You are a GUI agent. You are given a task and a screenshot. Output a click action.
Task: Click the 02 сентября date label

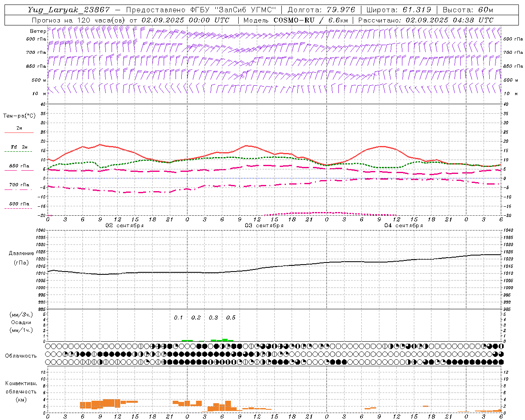click(x=124, y=226)
